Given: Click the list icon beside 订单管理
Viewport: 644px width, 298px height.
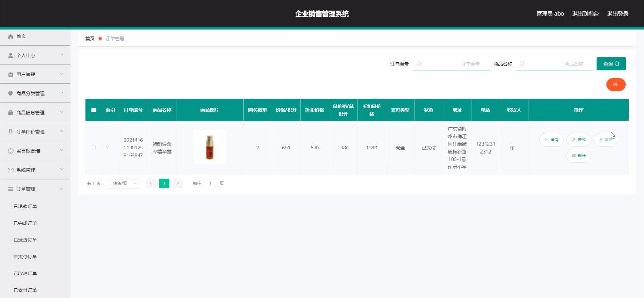Looking at the screenshot, I should [11, 189].
